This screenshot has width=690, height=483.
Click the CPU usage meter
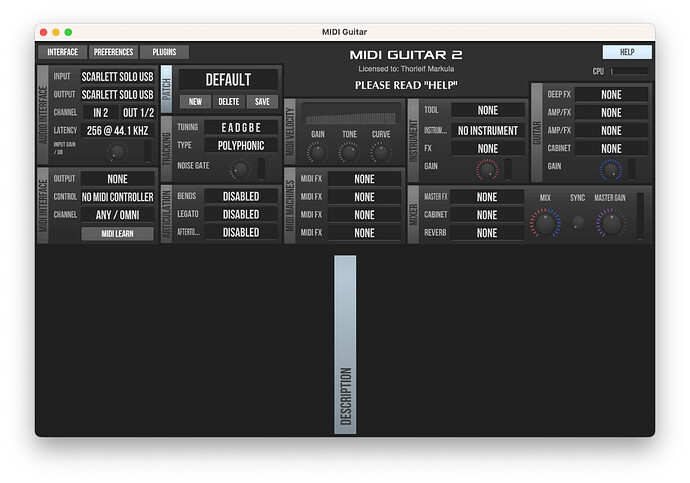point(629,71)
